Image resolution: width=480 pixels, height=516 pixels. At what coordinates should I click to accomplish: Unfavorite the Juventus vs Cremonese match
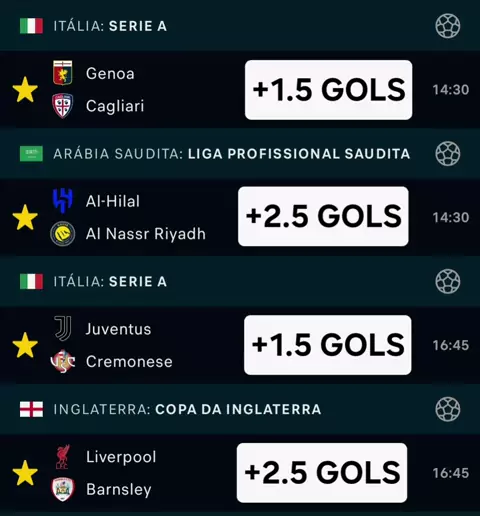pyautogui.click(x=25, y=345)
